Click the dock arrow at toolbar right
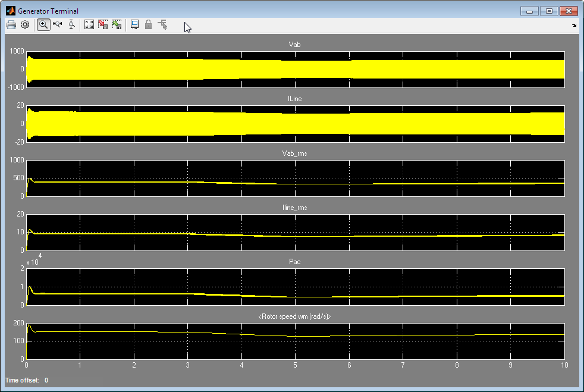Image resolution: width=584 pixels, height=392 pixels. [574, 26]
